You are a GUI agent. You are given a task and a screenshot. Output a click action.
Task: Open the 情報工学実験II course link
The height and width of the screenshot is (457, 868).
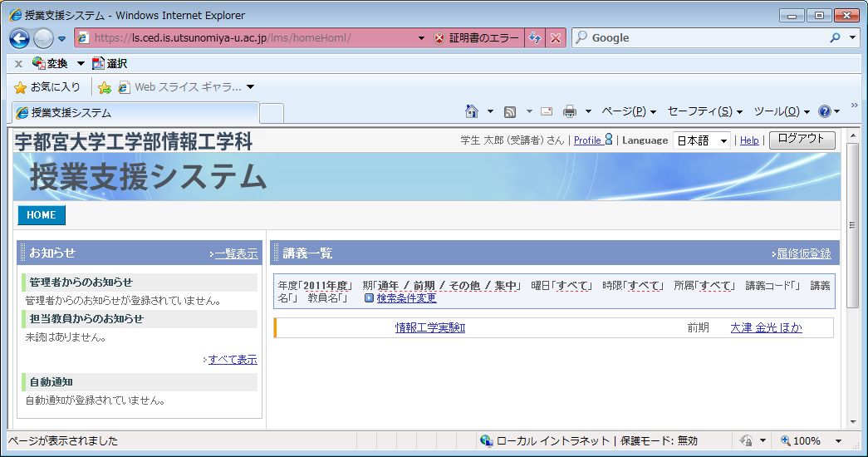click(x=429, y=328)
